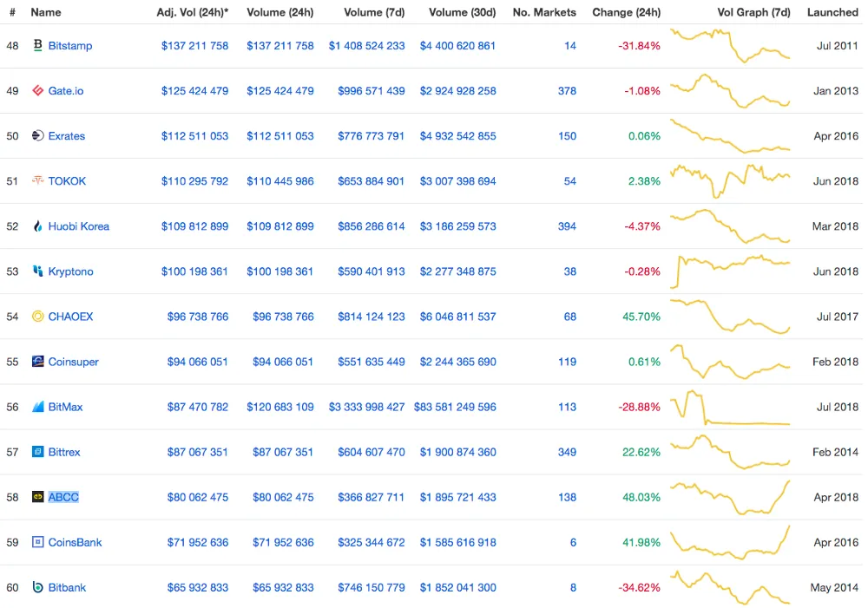Visit the Huobi Korea exchange page
Image resolution: width=868 pixels, height=608 pixels.
(x=79, y=226)
